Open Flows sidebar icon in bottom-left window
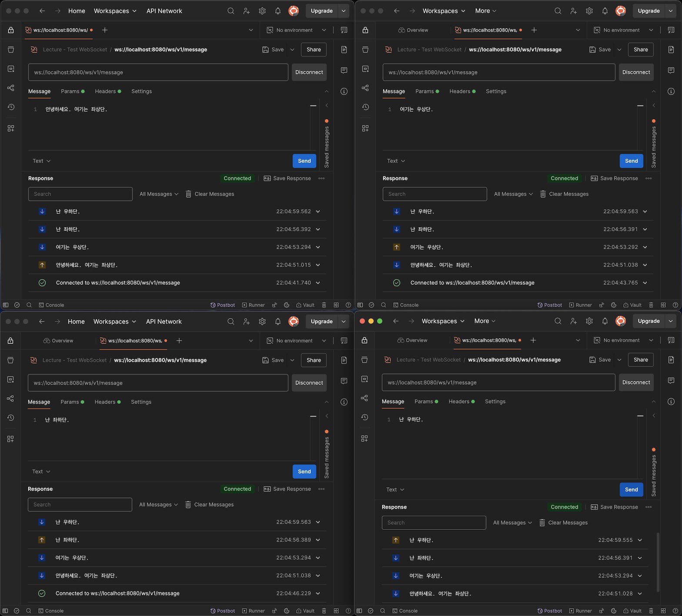Viewport: 682px width, 616px height. pyautogui.click(x=10, y=398)
